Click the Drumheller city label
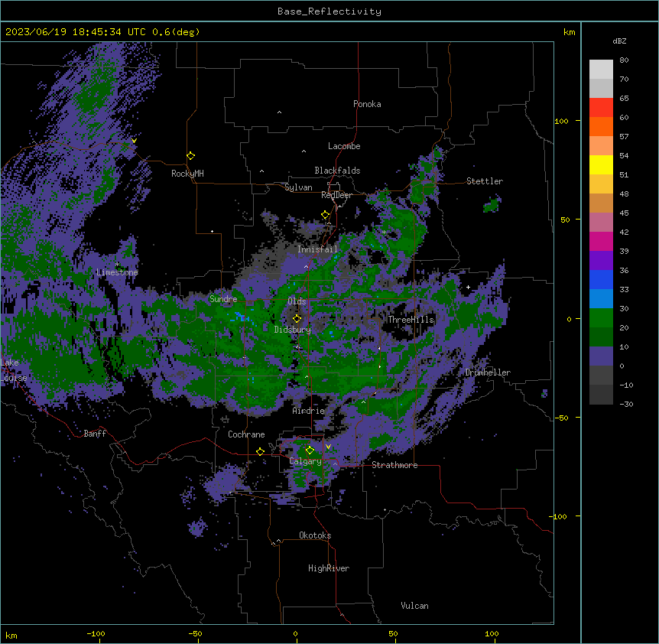Image resolution: width=659 pixels, height=644 pixels. tap(488, 372)
